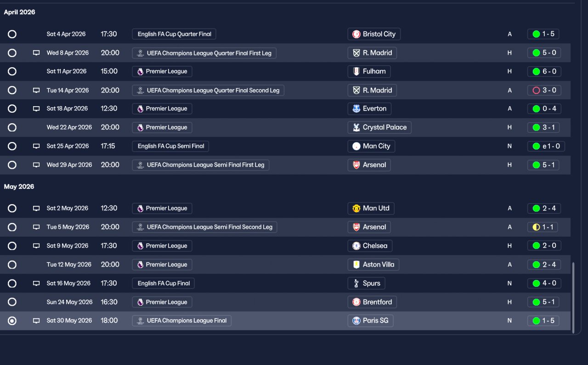The image size is (588, 365).
Task: Open UEFA Champions League Final competition
Action: 181,321
